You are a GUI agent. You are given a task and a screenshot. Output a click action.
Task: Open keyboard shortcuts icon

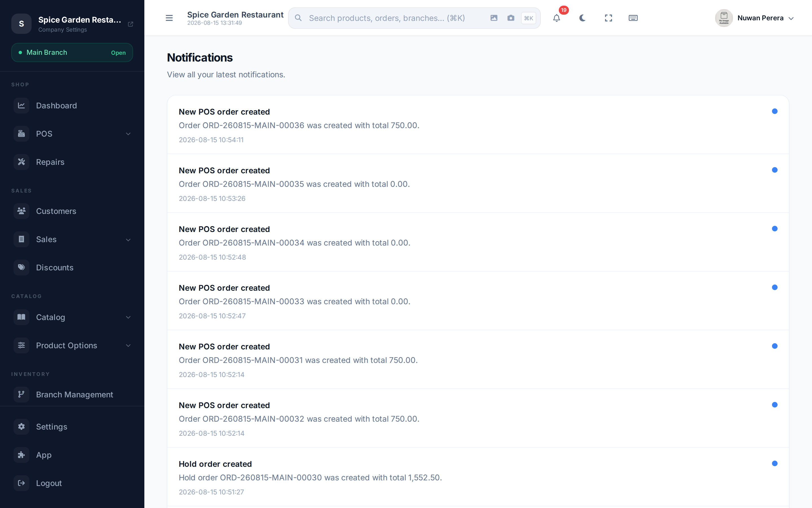tap(633, 18)
